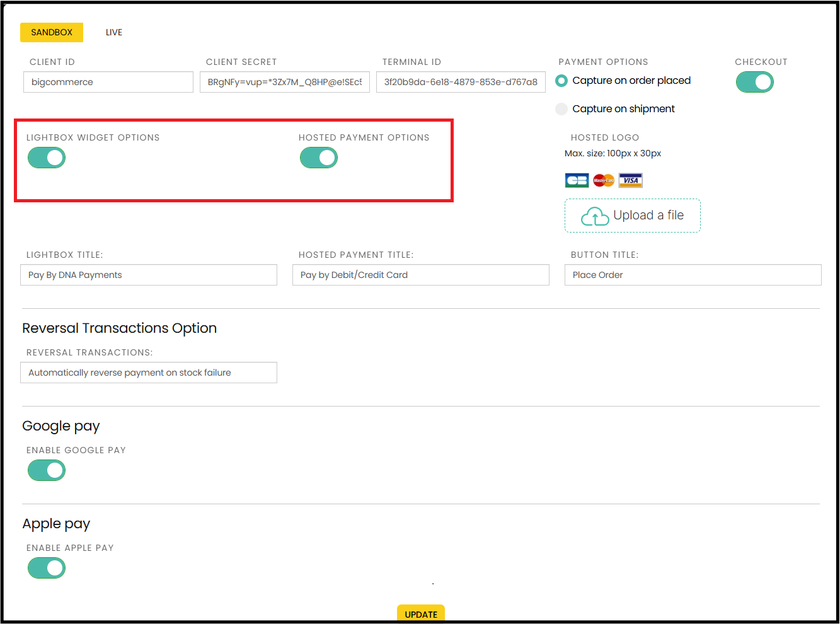
Task: Switch to the Live tab
Action: (114, 32)
